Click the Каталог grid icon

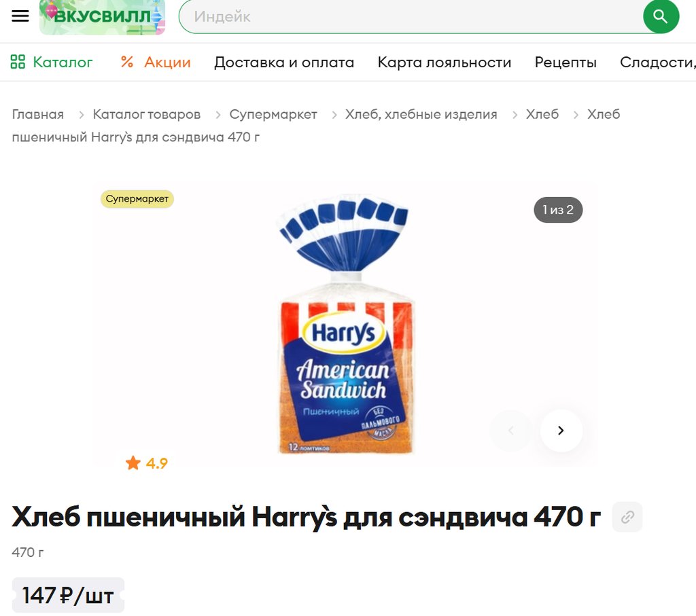pos(18,62)
